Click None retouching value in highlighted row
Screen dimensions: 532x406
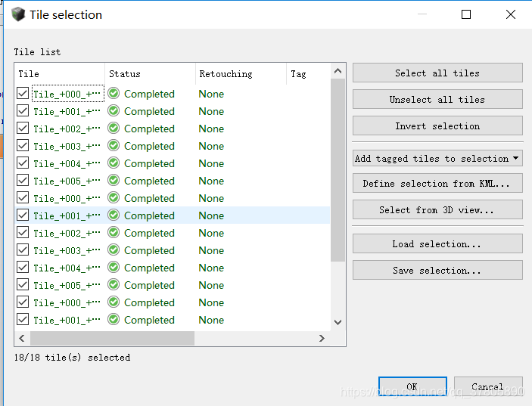coord(211,215)
